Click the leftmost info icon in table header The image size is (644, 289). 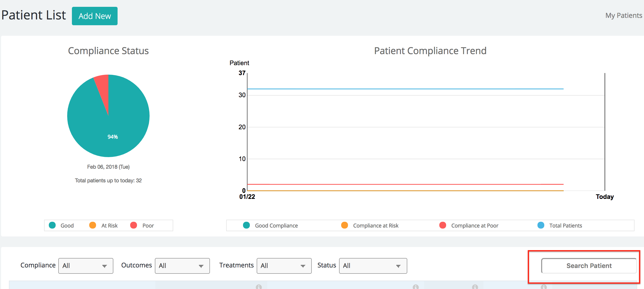(259, 287)
